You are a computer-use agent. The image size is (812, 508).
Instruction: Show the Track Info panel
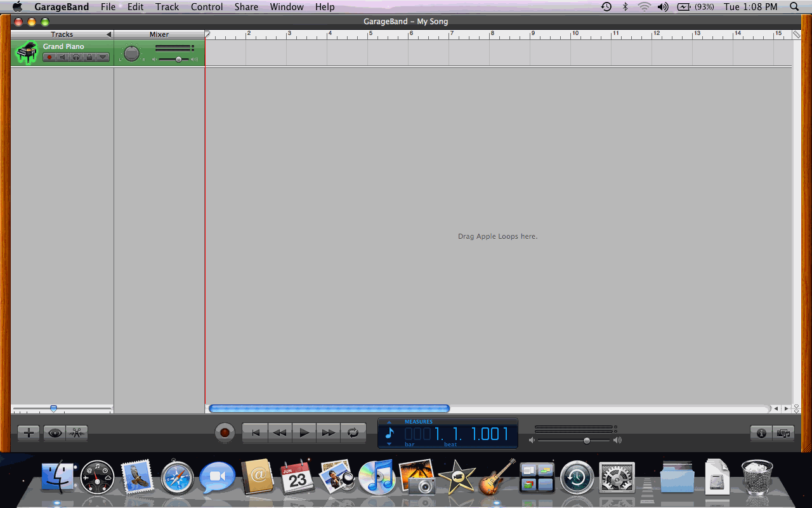point(761,433)
